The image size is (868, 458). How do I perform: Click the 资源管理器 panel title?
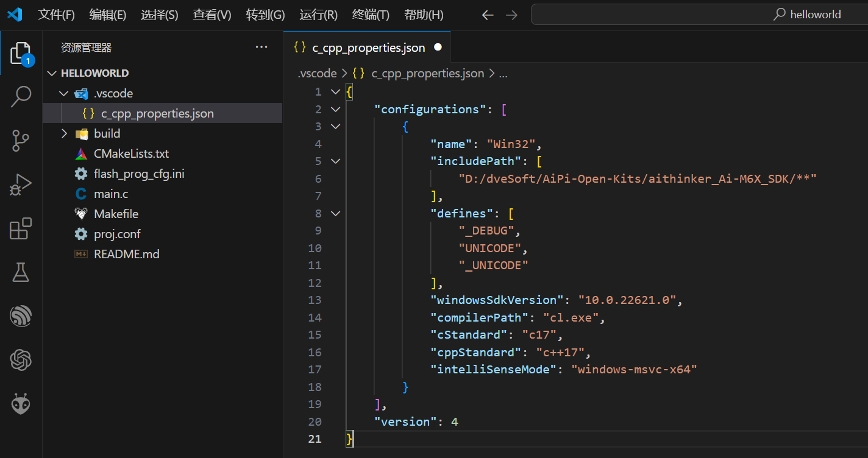coord(86,48)
